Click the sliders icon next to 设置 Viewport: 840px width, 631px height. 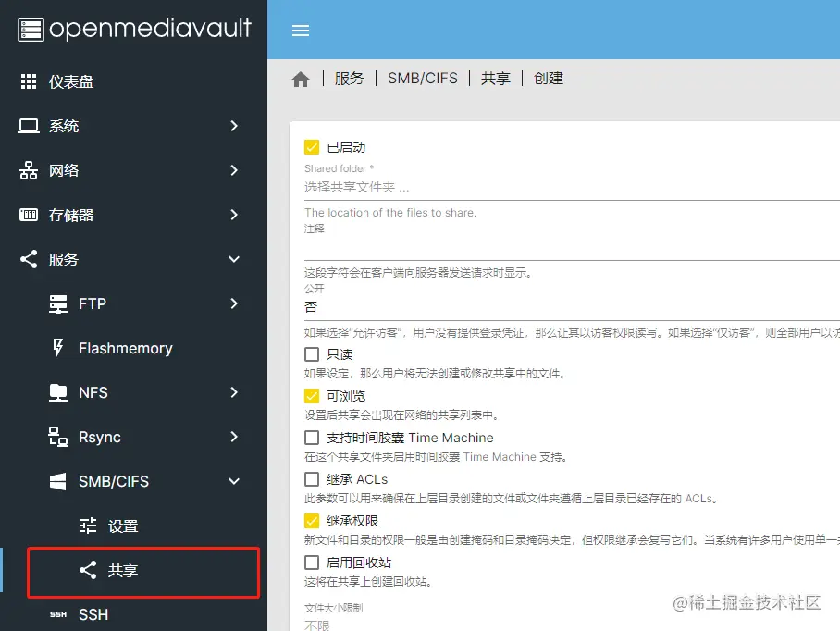88,526
